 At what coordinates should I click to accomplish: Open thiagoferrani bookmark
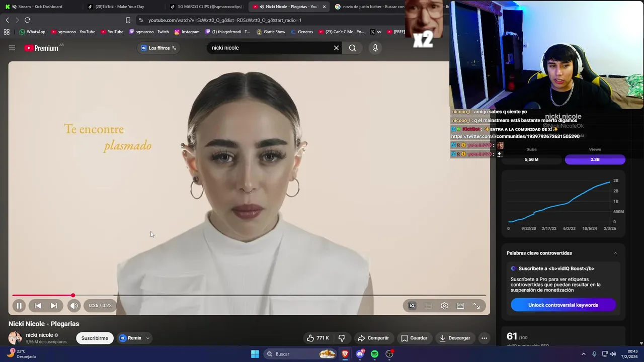pos(227,32)
